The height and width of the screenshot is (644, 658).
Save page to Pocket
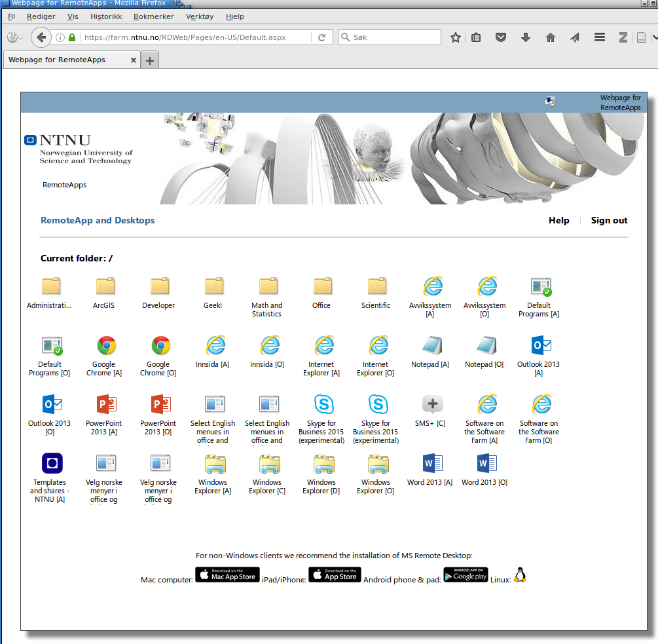501,37
